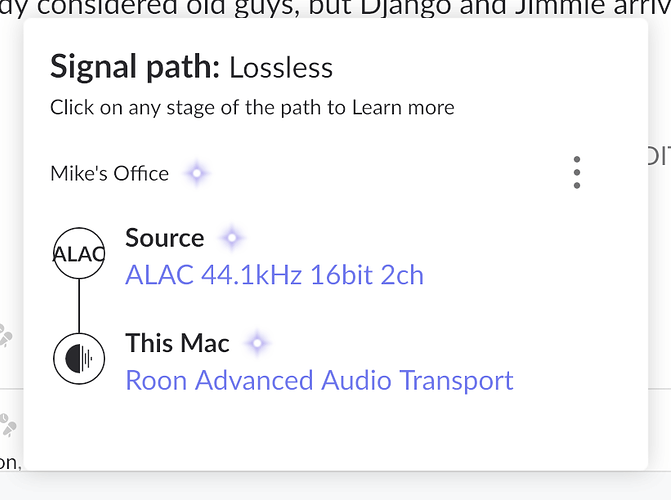
Task: Click the lossless star beside Mike's Office
Action: coord(197,173)
